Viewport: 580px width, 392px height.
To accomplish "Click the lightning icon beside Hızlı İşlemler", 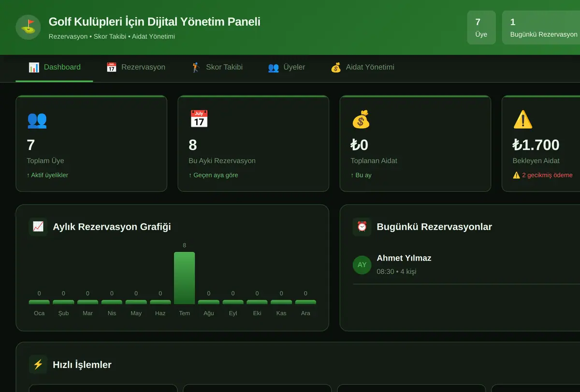I will [x=38, y=364].
